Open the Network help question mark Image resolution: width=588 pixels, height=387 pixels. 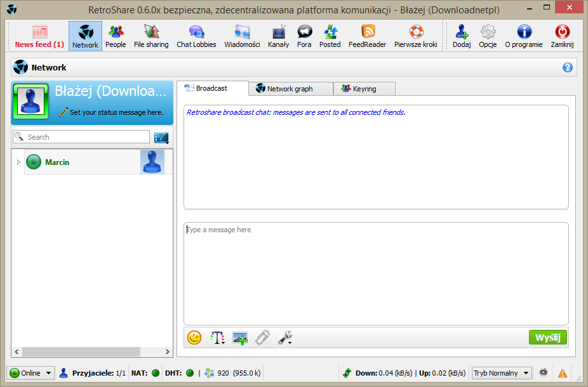[568, 67]
